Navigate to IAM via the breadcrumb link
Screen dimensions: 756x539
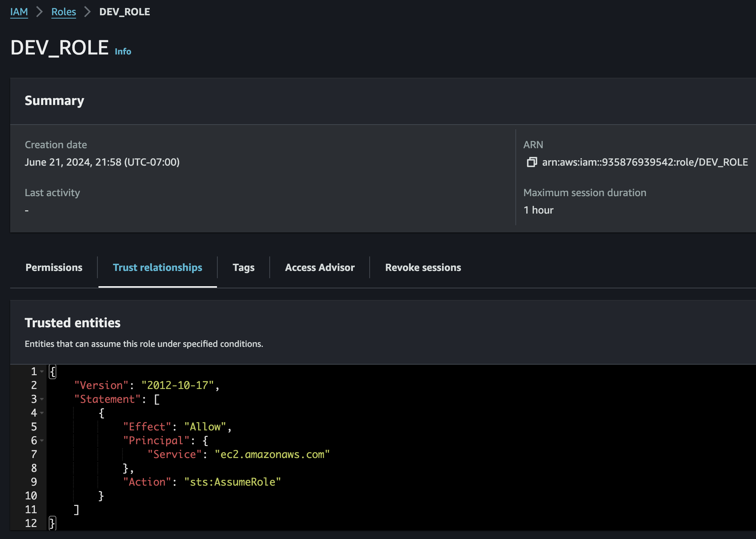coord(19,12)
